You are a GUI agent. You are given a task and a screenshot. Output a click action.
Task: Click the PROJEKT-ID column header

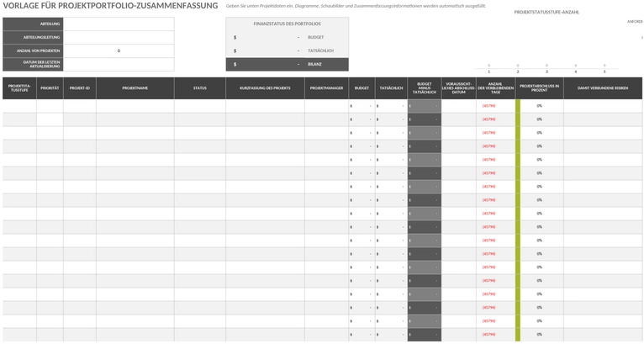[x=80, y=88]
